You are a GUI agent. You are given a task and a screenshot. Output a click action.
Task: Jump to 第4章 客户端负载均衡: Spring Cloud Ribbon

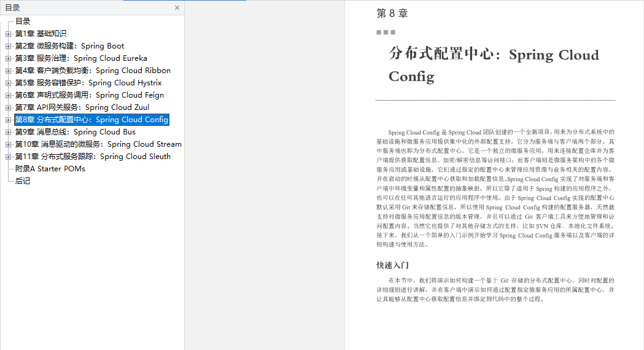click(93, 71)
